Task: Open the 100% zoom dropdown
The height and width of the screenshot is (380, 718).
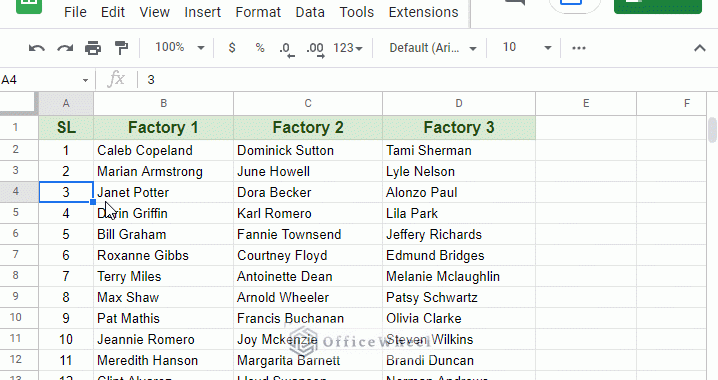Action: [x=180, y=48]
